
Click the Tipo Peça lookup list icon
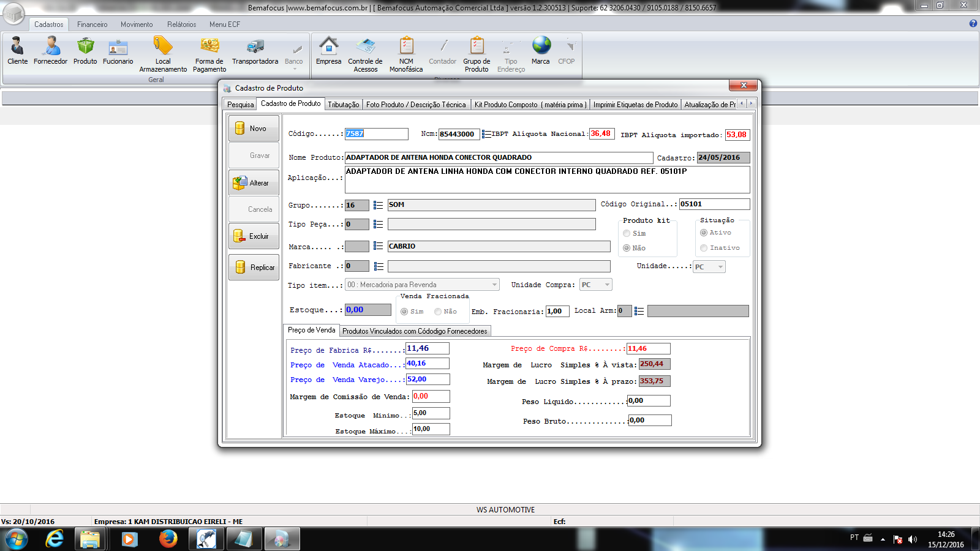click(378, 224)
